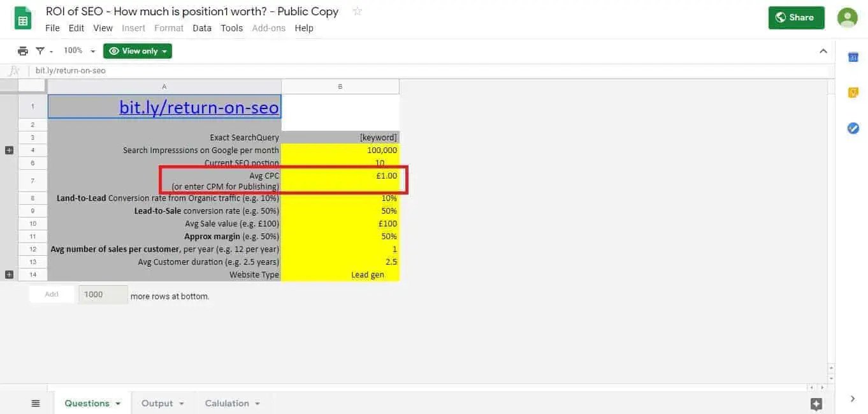
Task: Star this spreadsheet document
Action: point(357,11)
